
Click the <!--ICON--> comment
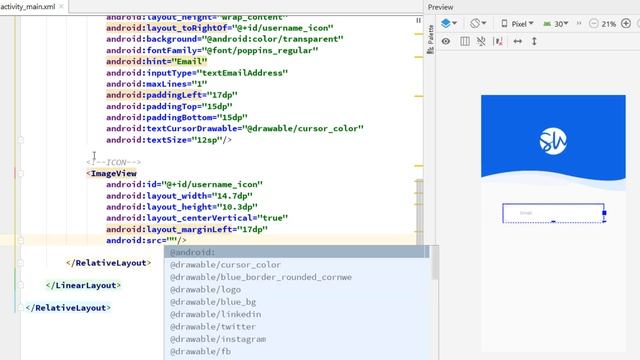pos(113,162)
